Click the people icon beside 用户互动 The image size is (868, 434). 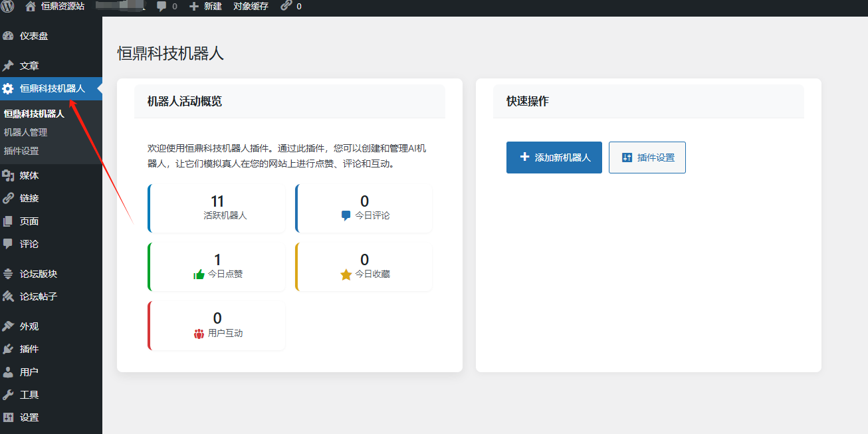[x=199, y=334]
